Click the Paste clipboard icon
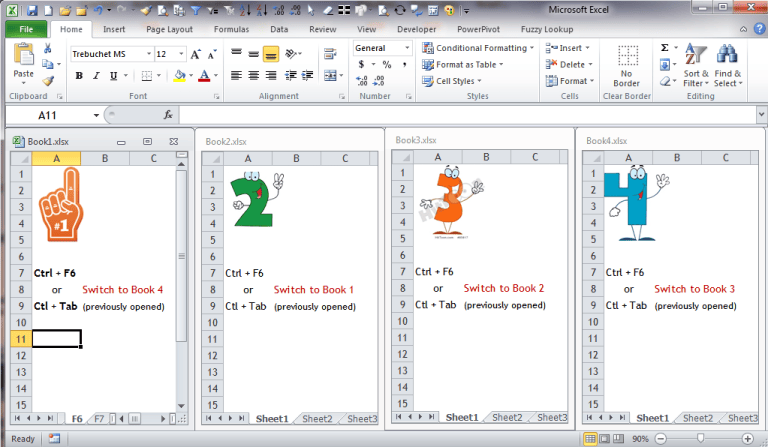Screen dimensions: 768x447 click(23, 55)
